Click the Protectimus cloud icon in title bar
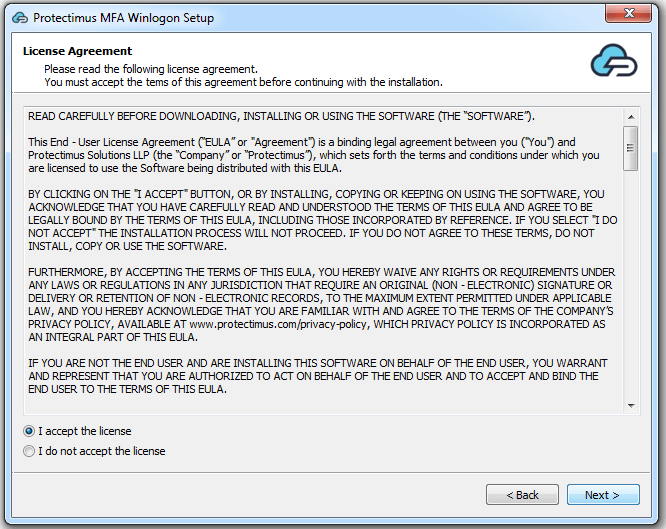 click(20, 18)
